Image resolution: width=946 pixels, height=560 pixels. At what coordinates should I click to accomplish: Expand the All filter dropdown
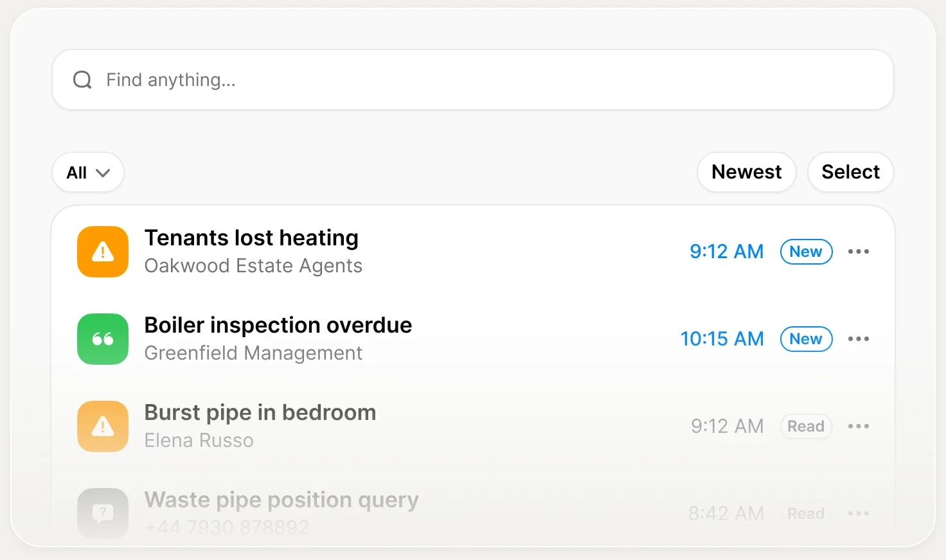tap(88, 172)
